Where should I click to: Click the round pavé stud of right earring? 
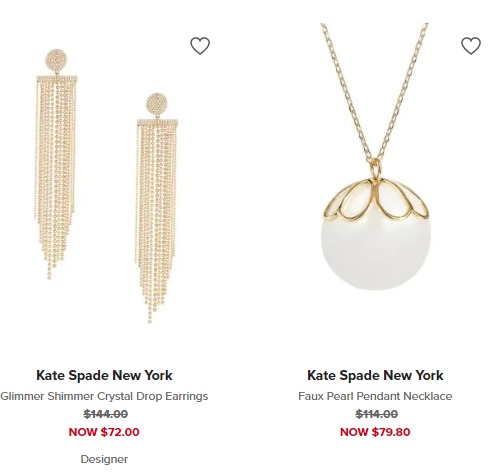157,104
